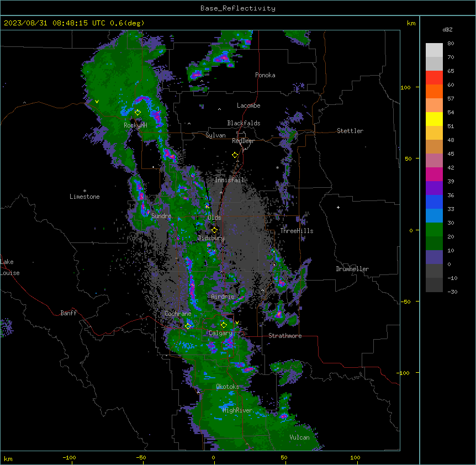Click the Drumheller label
This screenshot has width=476, height=465.
point(352,269)
